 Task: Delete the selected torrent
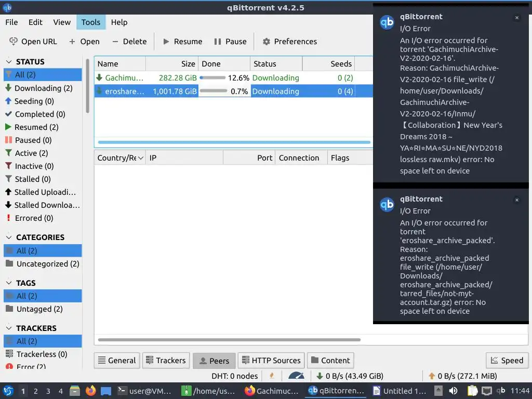[x=129, y=42]
